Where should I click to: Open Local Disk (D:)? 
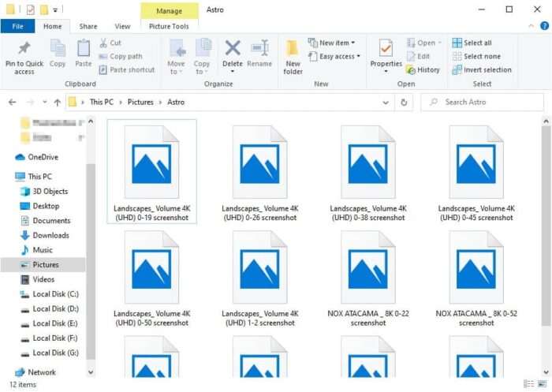pos(49,309)
